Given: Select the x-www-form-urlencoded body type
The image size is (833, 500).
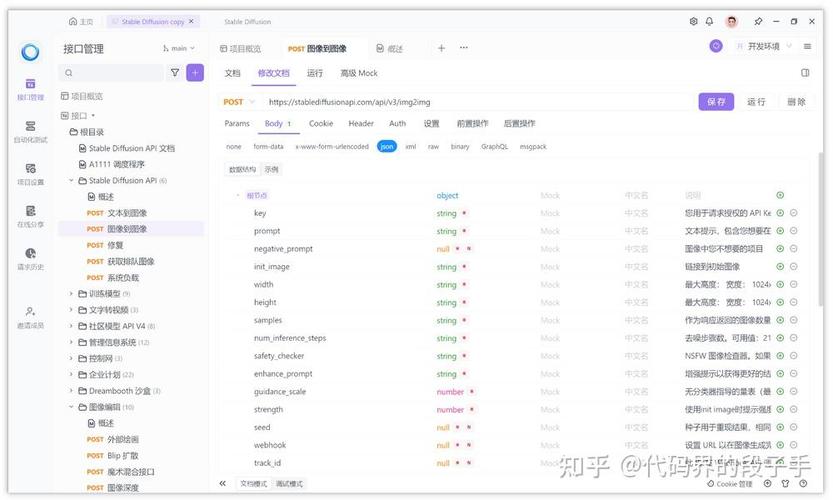Looking at the screenshot, I should coord(332,147).
